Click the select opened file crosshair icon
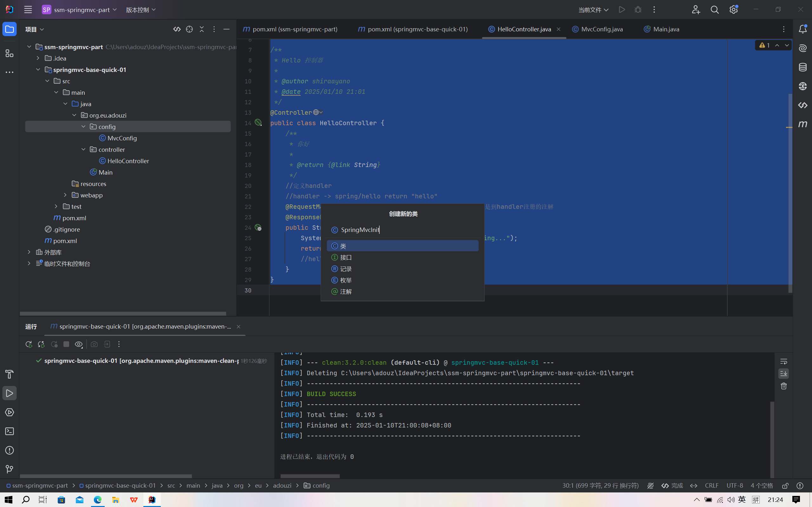The height and width of the screenshot is (507, 812). pyautogui.click(x=189, y=29)
